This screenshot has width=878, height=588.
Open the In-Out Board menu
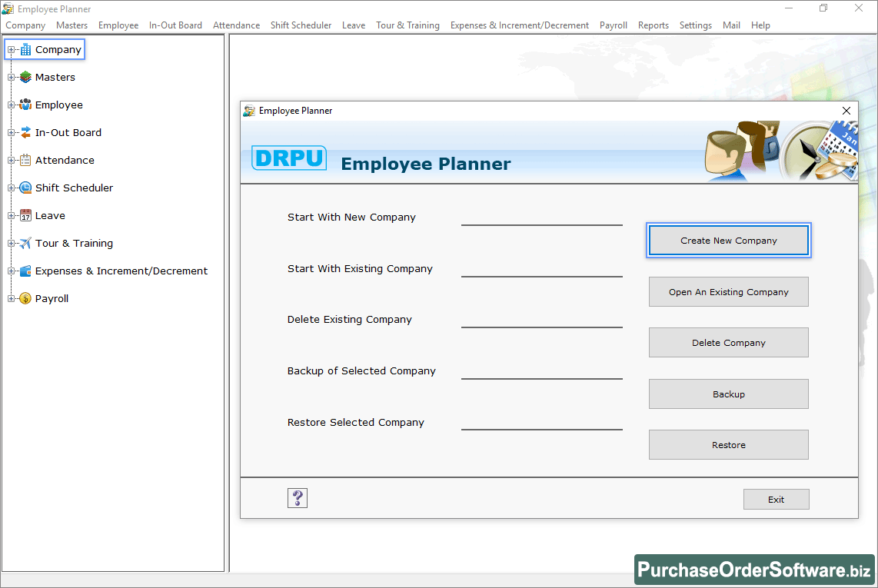tap(175, 25)
